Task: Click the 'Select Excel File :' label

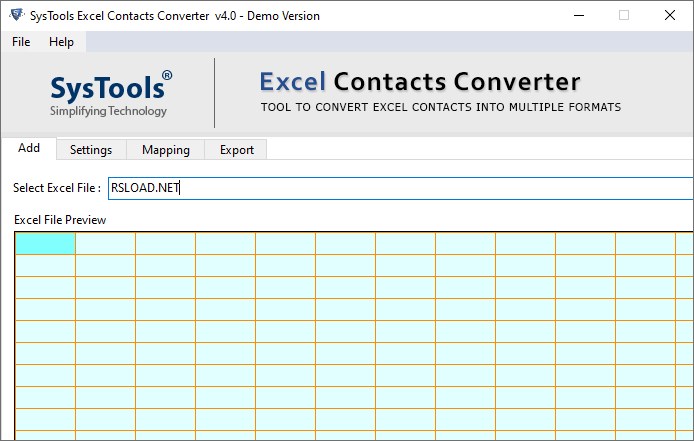Action: [57, 188]
